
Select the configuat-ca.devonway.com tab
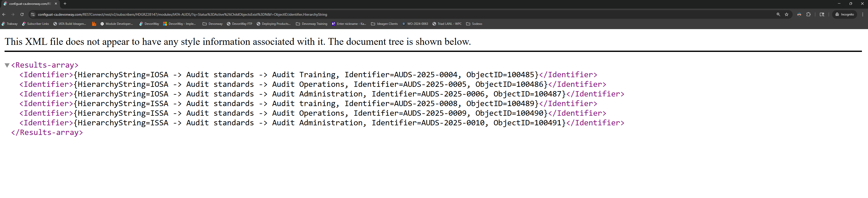pos(30,4)
